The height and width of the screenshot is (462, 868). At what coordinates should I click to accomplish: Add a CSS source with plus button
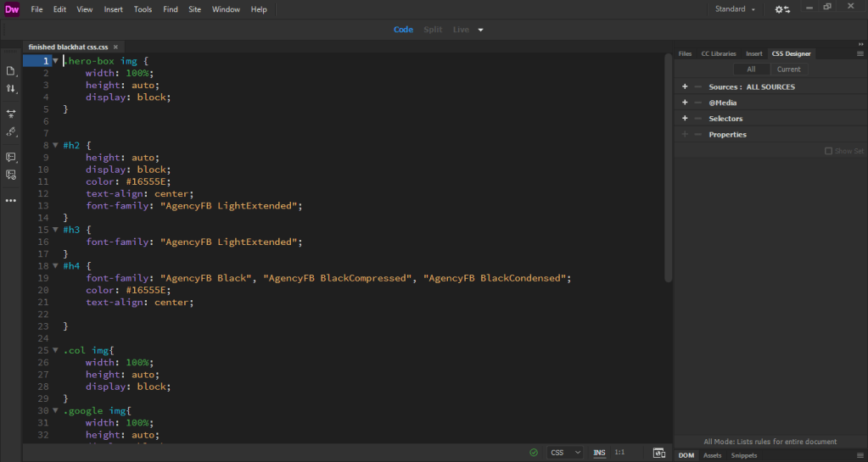pyautogui.click(x=685, y=86)
